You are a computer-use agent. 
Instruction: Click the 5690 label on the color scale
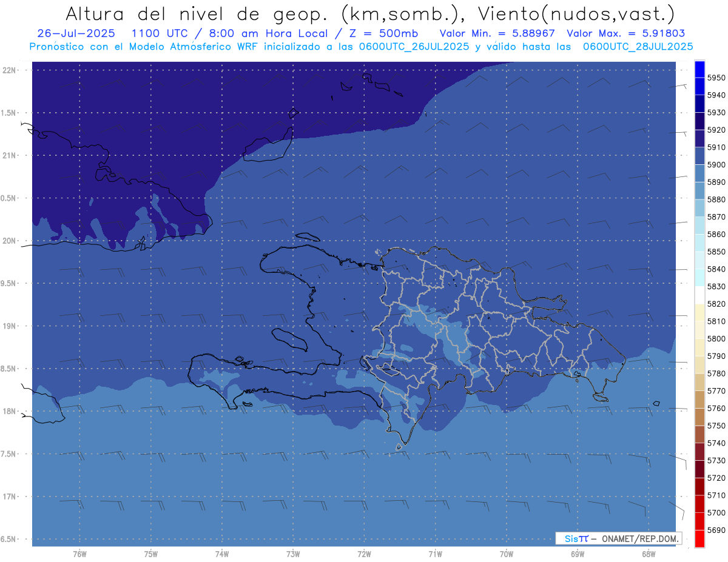tap(716, 530)
